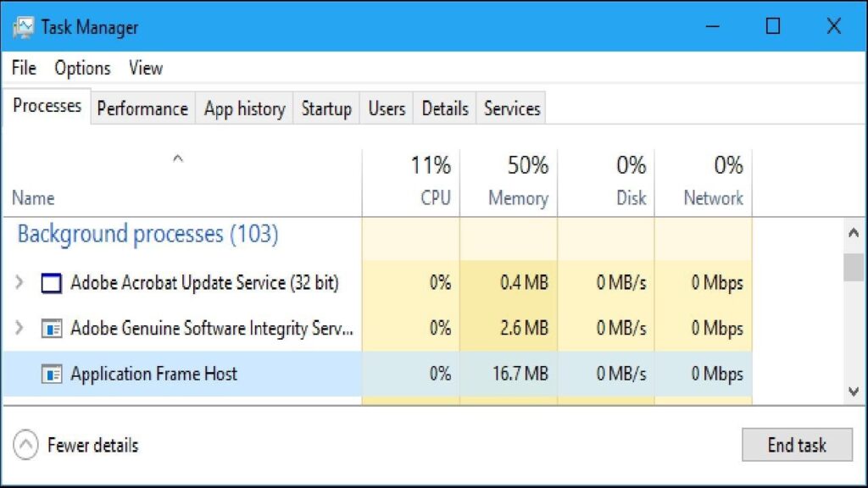Image resolution: width=868 pixels, height=488 pixels.
Task: Click the scrollbar down arrow
Action: [x=853, y=392]
